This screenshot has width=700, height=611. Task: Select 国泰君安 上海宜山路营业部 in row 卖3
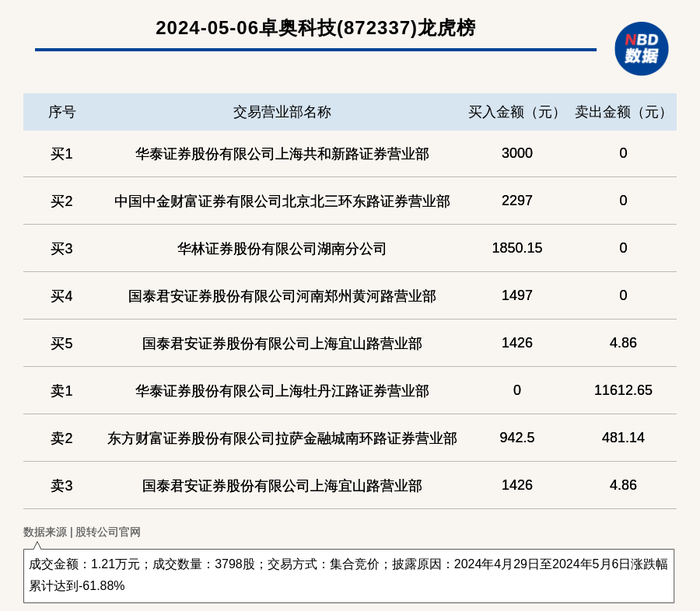click(282, 485)
